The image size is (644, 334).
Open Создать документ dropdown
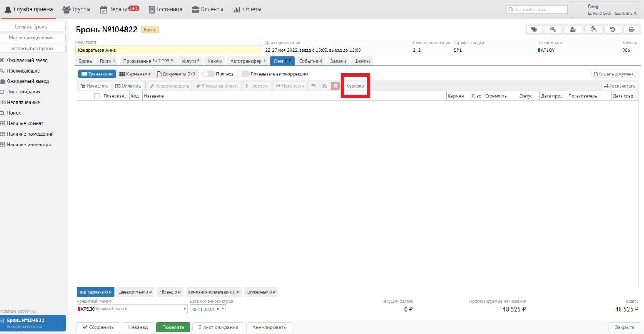615,74
